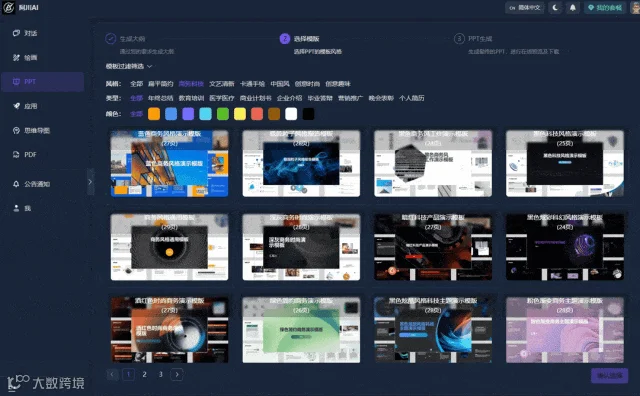Filter type by 商业计划书
This screenshot has width=640, height=396.
256,98
